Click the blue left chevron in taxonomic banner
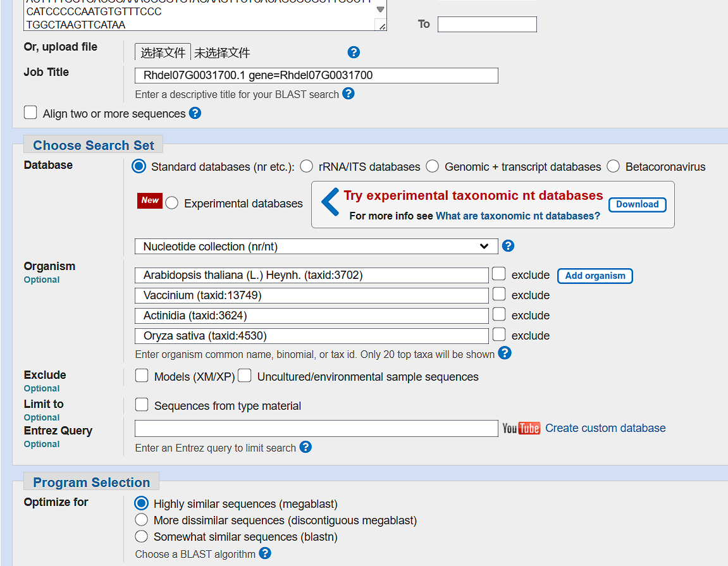Image resolution: width=728 pixels, height=566 pixels. [x=330, y=202]
